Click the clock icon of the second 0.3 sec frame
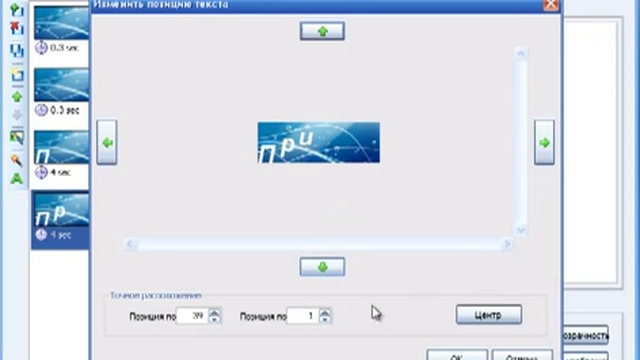Image resolution: width=640 pixels, height=360 pixels. [x=41, y=110]
